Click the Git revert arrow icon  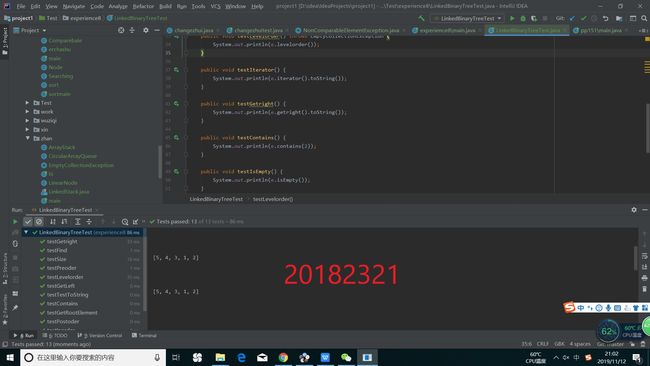click(605, 18)
